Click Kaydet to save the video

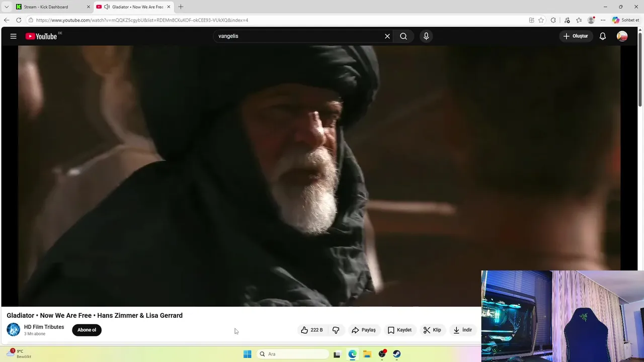pos(399,330)
